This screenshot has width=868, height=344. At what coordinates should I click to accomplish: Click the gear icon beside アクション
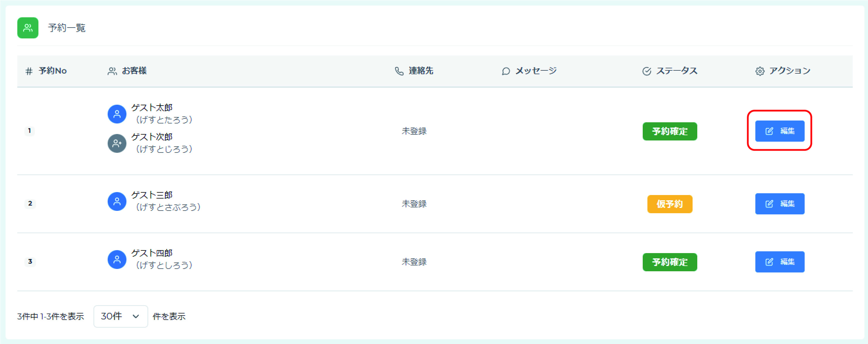pos(759,71)
